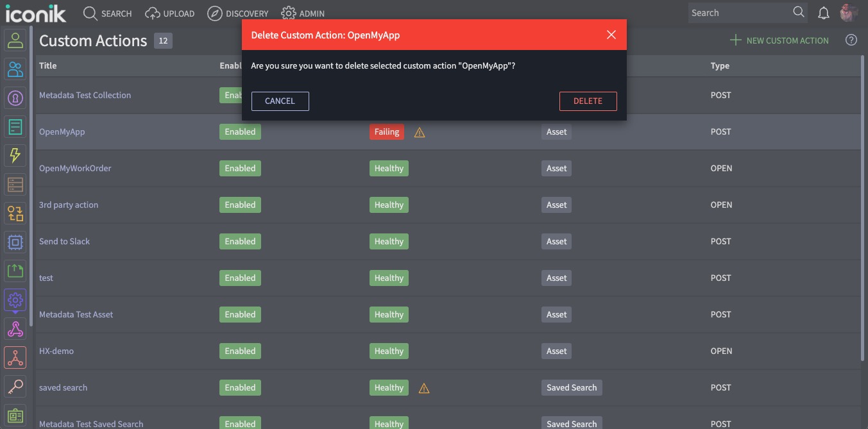Disable the Send to Slack custom action
The image size is (868, 429).
click(240, 241)
